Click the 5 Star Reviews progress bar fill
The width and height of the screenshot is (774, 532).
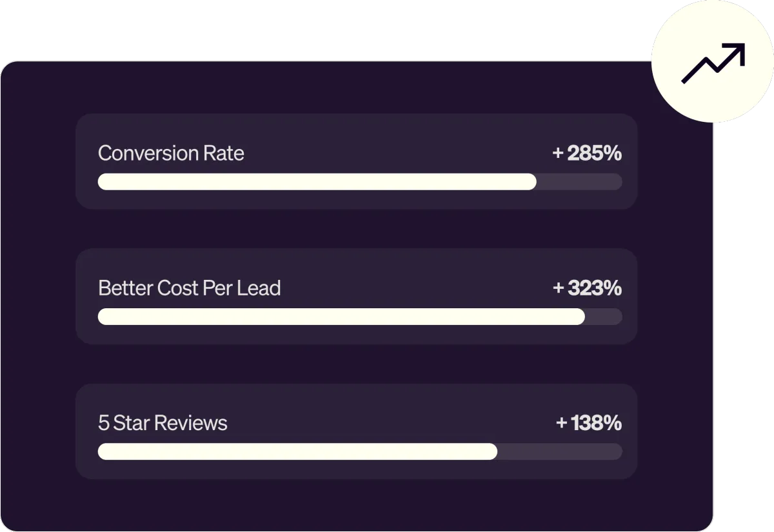point(297,451)
